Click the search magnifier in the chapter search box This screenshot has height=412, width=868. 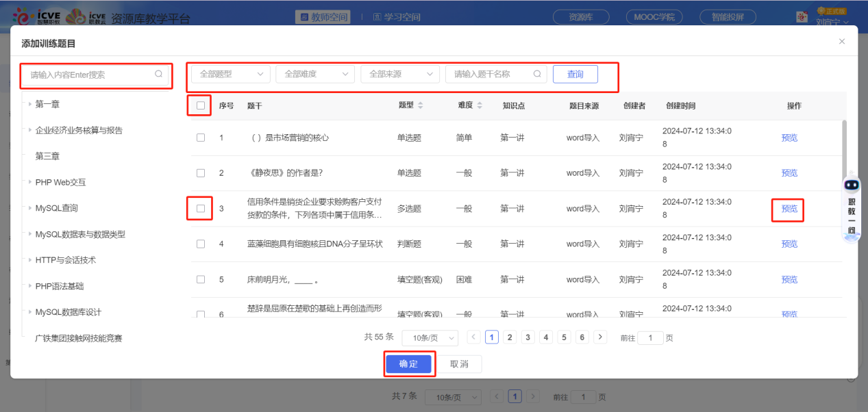159,75
